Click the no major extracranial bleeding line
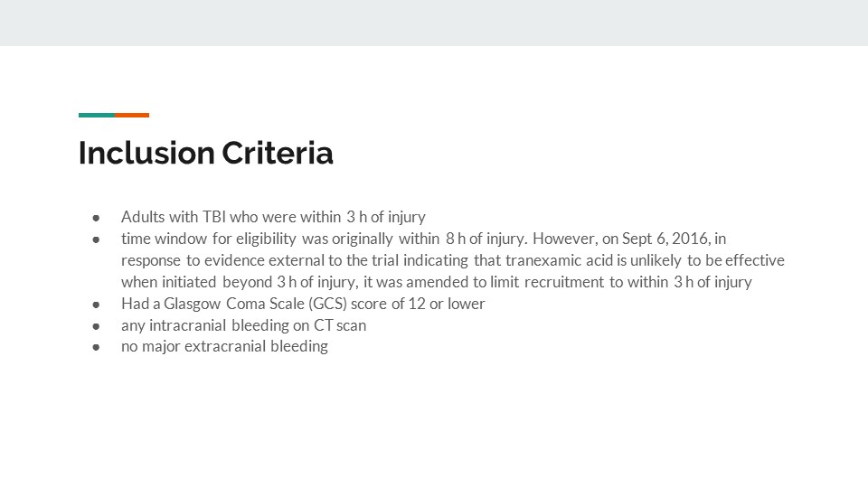The height and width of the screenshot is (488, 868). point(225,346)
